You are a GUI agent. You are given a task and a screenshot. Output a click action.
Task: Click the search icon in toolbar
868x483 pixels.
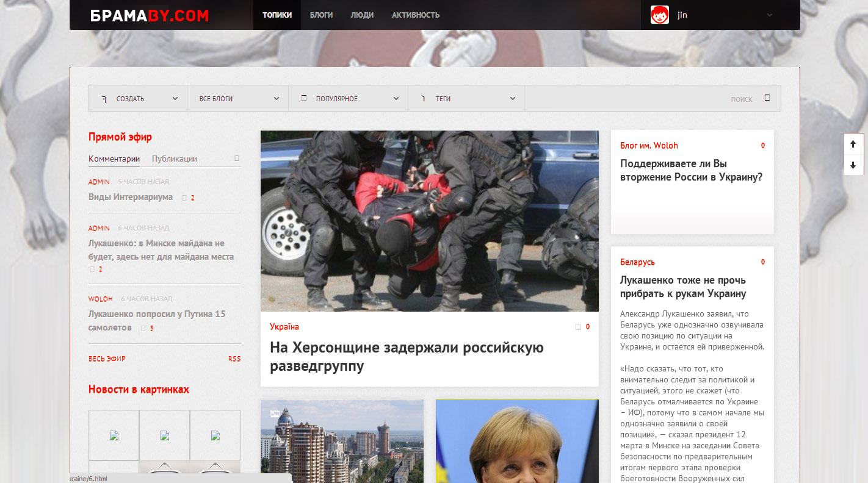coord(767,98)
